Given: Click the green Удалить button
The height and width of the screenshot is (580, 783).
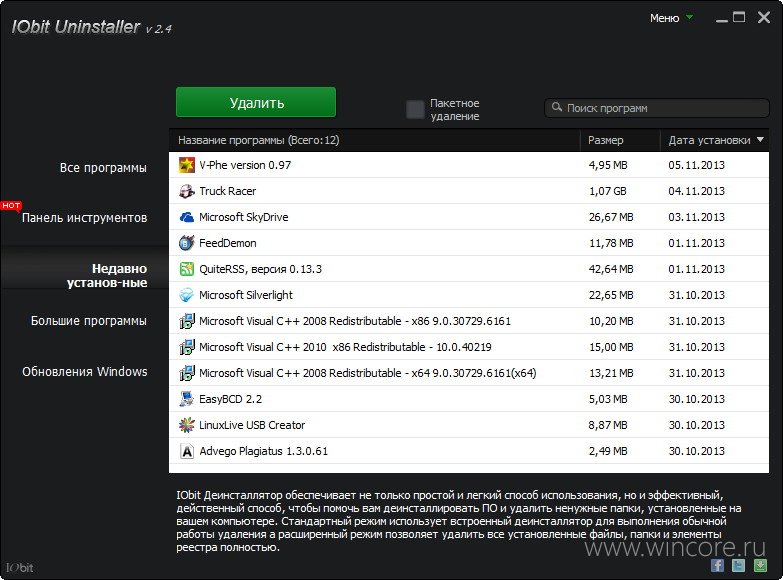Looking at the screenshot, I should (x=256, y=102).
